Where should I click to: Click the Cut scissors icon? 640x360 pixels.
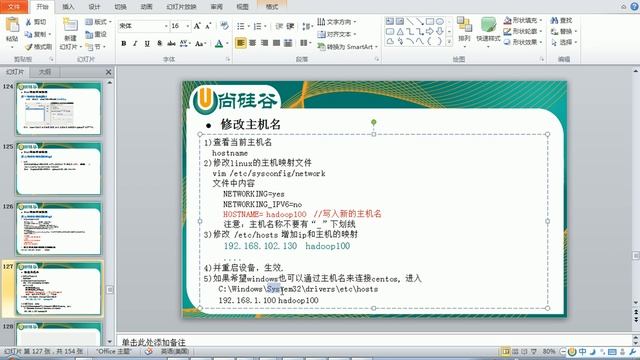click(x=29, y=22)
